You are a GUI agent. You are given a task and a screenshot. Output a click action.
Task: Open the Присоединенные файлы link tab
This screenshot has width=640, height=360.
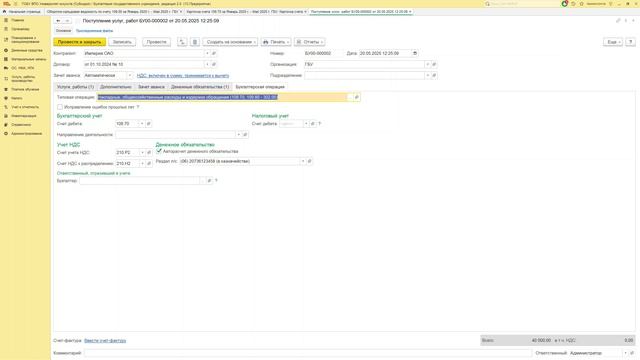94,31
